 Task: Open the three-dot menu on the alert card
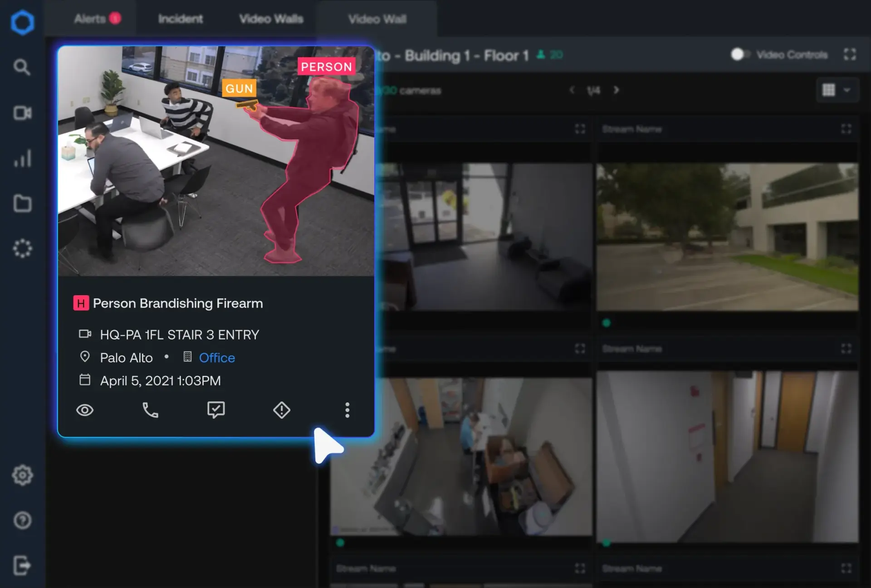347,410
